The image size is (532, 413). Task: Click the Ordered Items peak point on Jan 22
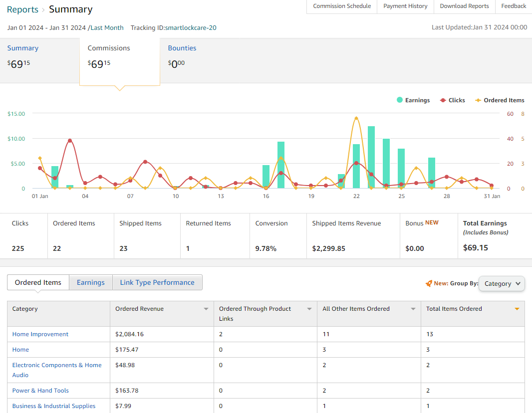[356, 118]
